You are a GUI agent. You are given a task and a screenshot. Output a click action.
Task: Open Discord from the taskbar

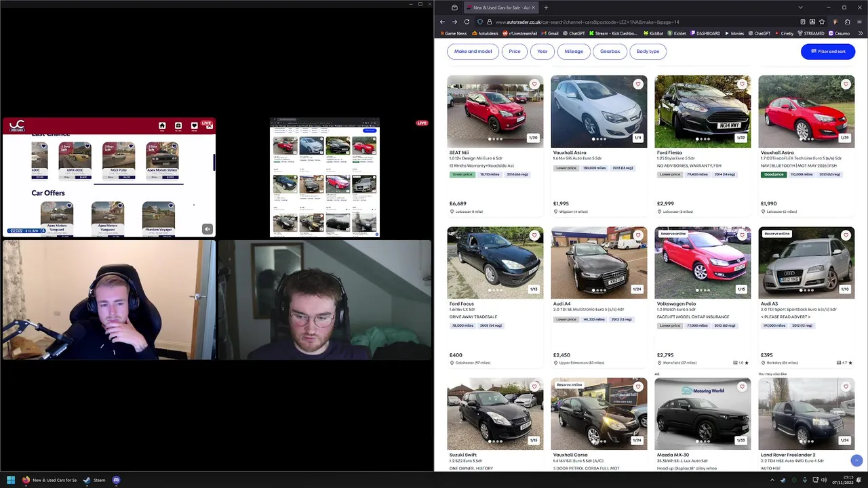(116, 480)
